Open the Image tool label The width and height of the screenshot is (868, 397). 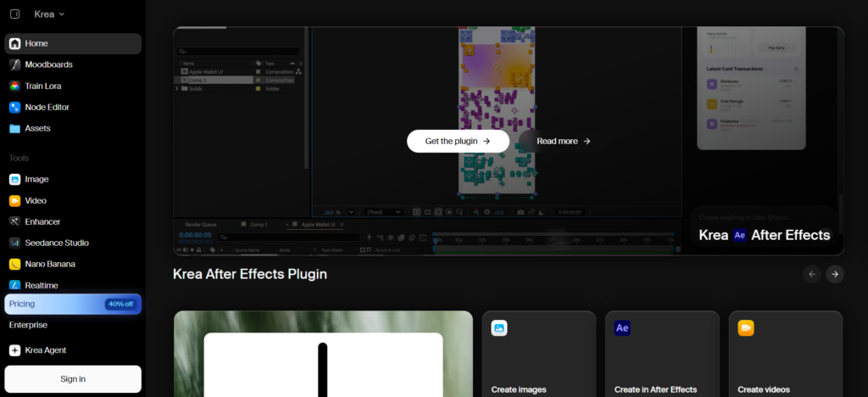[x=36, y=179]
